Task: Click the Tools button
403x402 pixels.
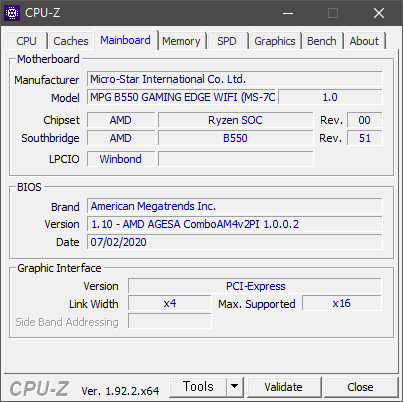Action: click(198, 387)
